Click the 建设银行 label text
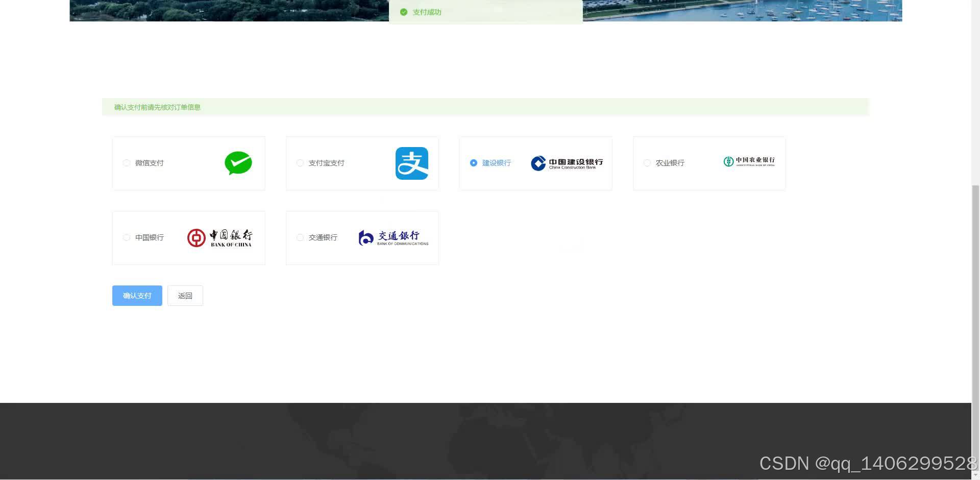Screen dimensions: 980x480 497,163
